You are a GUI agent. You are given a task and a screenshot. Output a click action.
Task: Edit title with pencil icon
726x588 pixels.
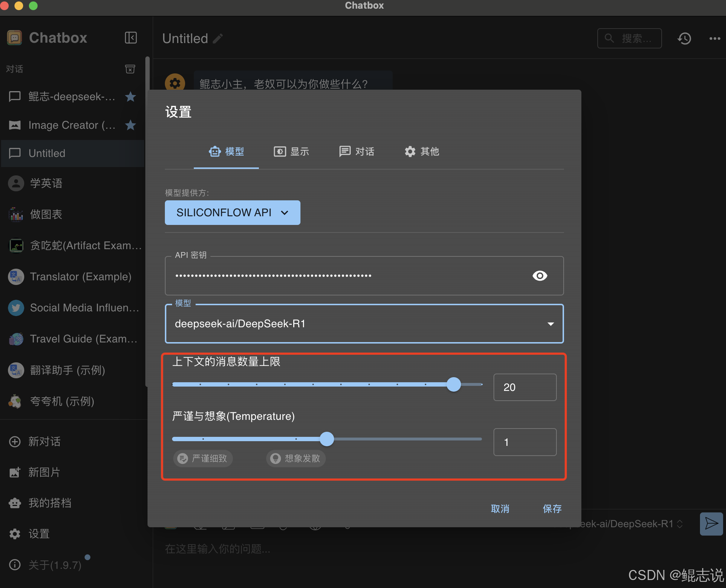tap(218, 38)
